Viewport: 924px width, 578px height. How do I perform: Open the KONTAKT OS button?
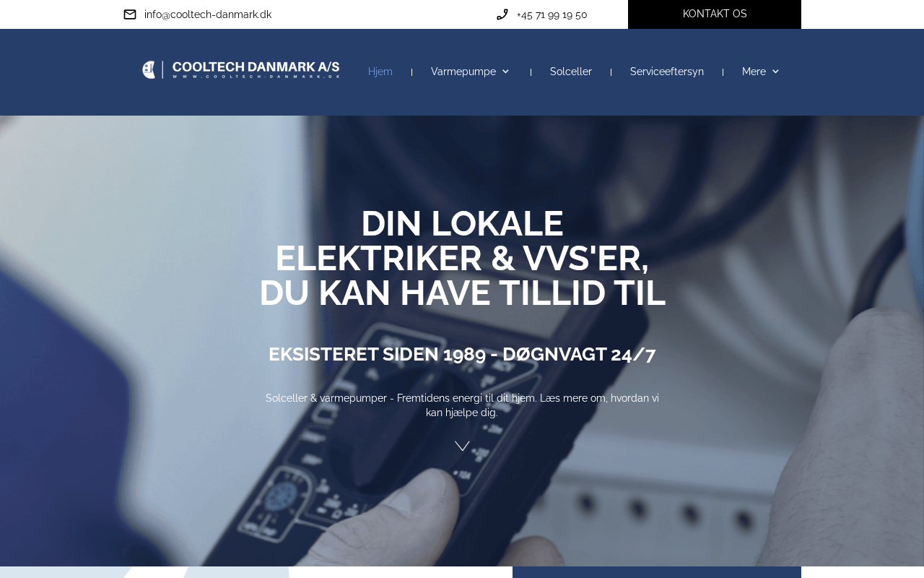tap(715, 14)
